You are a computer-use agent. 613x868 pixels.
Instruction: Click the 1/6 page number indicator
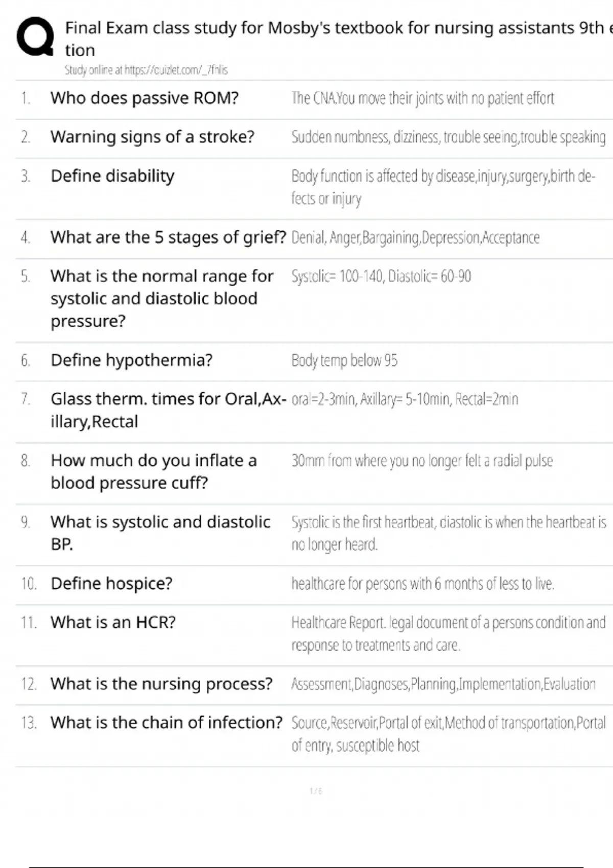pos(316,791)
